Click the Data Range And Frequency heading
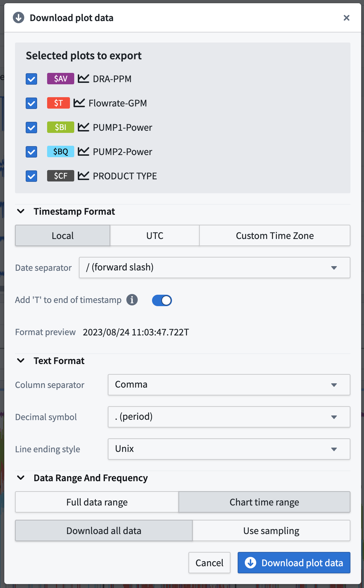364x588 pixels. [x=91, y=478]
